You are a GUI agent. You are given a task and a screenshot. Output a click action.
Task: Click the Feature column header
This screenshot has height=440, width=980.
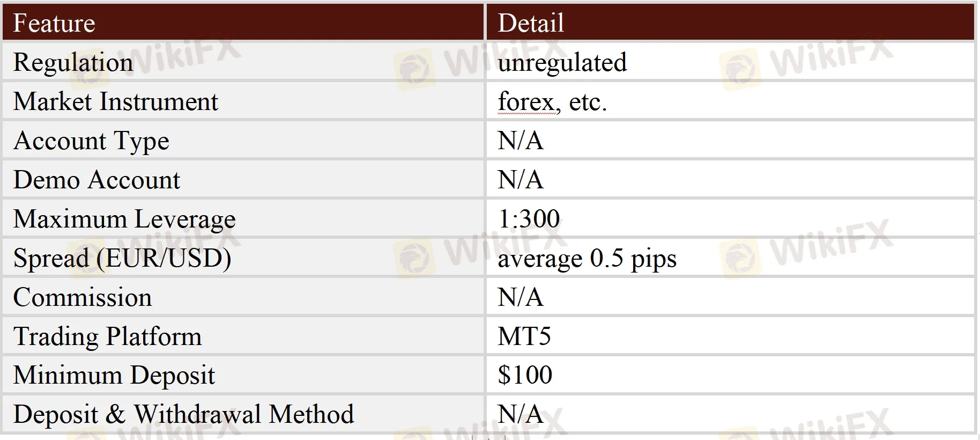pyautogui.click(x=54, y=23)
